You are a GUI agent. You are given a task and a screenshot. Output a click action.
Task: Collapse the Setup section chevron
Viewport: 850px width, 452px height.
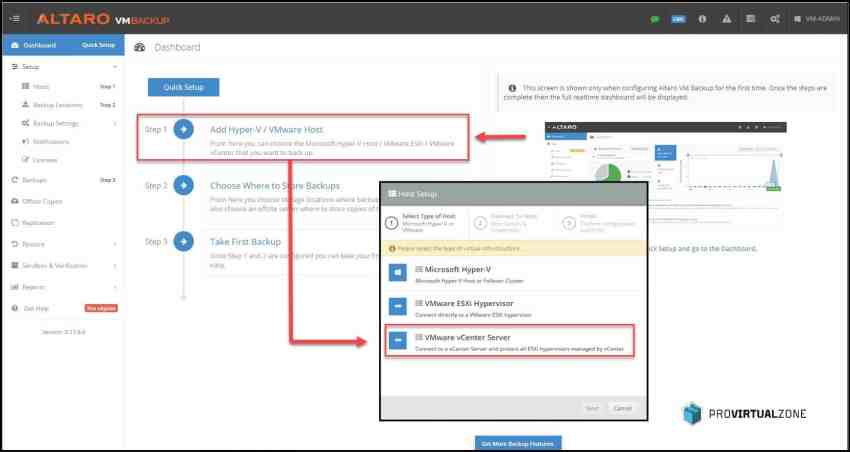click(x=115, y=67)
